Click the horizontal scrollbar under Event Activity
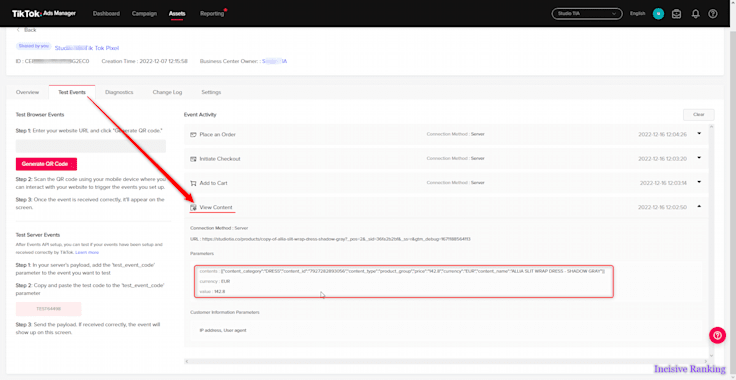736x380 pixels. (x=446, y=361)
